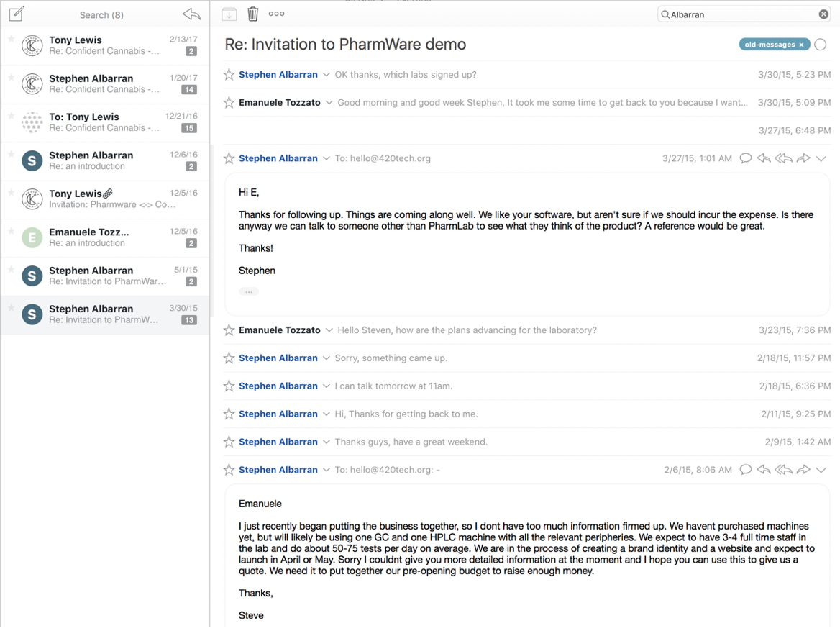Viewport: 840px width, 636px height.
Task: Star the 'I can talk tomorrow' message
Action: 229,386
